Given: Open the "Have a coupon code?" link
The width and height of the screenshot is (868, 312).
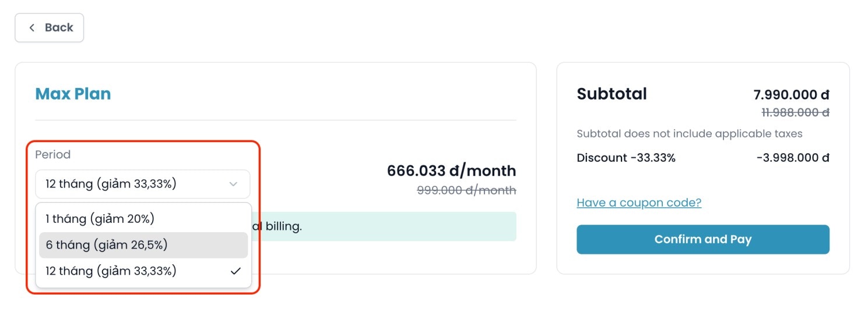Looking at the screenshot, I should tap(639, 203).
